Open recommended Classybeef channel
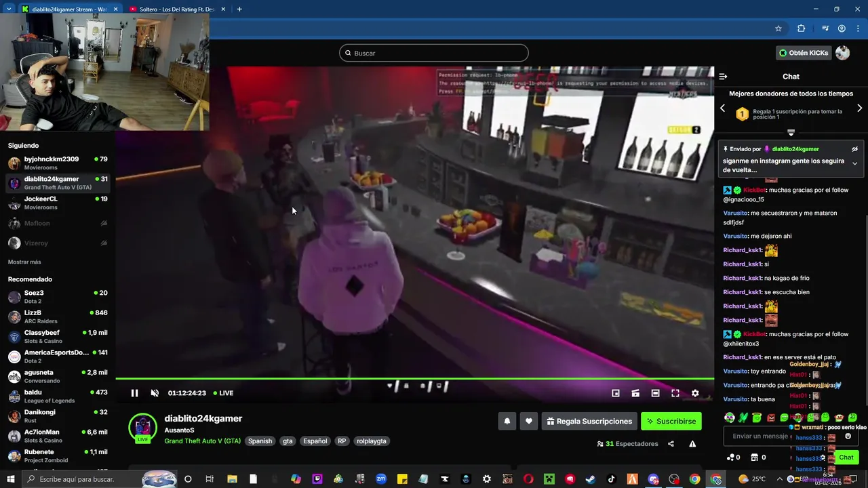 point(58,337)
